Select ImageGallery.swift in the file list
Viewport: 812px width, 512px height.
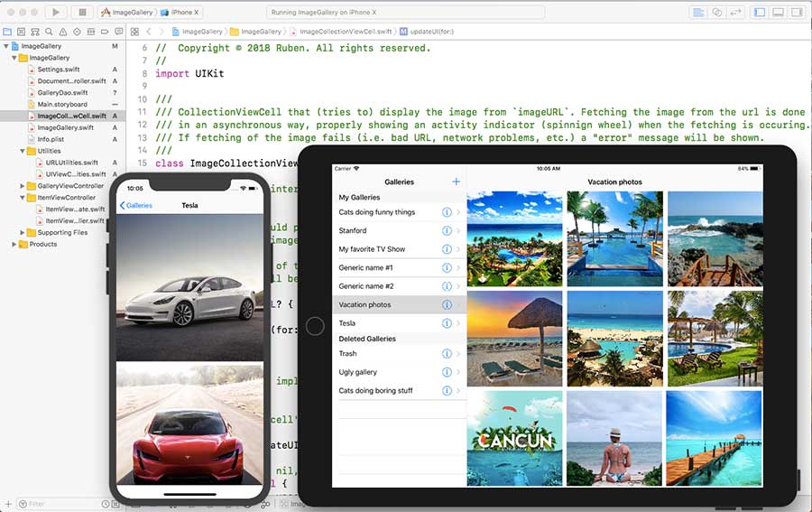click(x=65, y=127)
